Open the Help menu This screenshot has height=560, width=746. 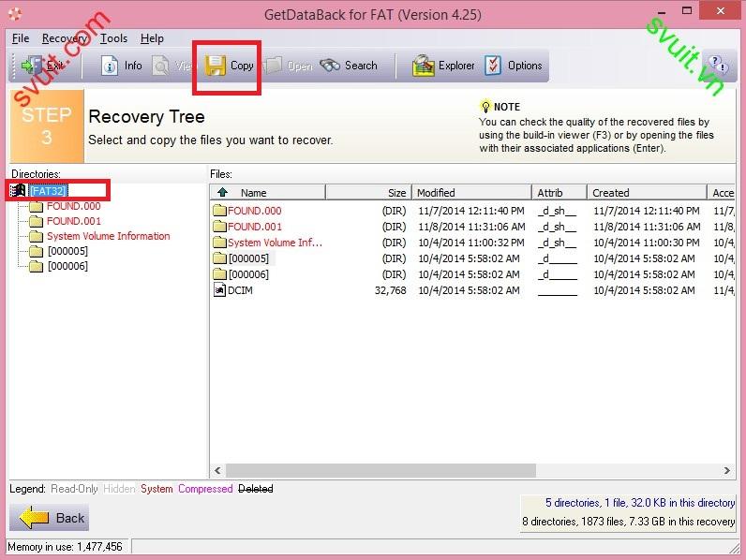(152, 38)
